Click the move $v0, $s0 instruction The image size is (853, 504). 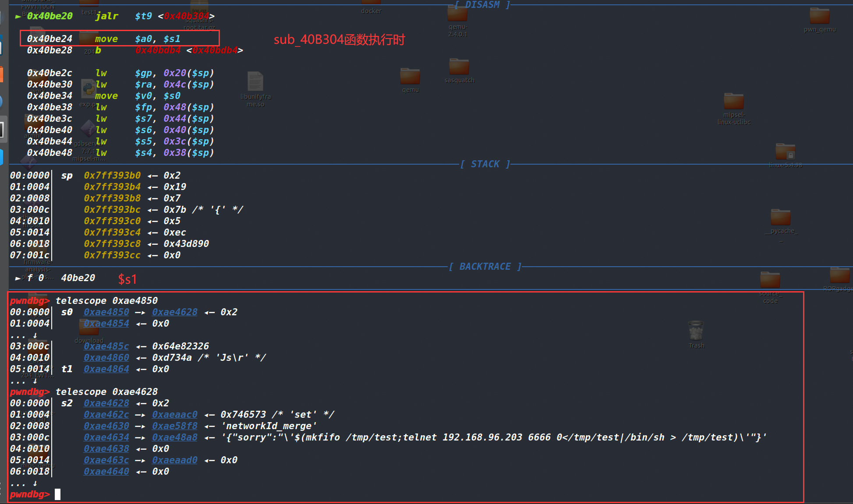(138, 96)
